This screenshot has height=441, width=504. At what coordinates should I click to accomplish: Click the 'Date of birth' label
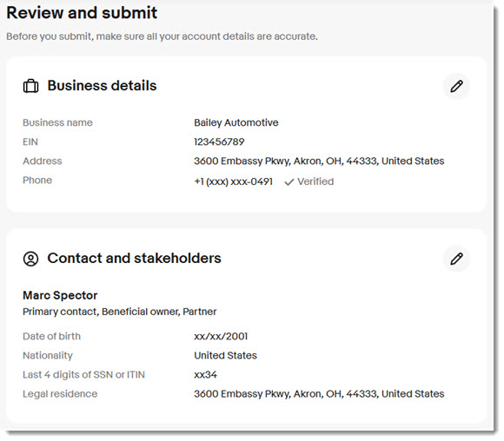pos(52,336)
